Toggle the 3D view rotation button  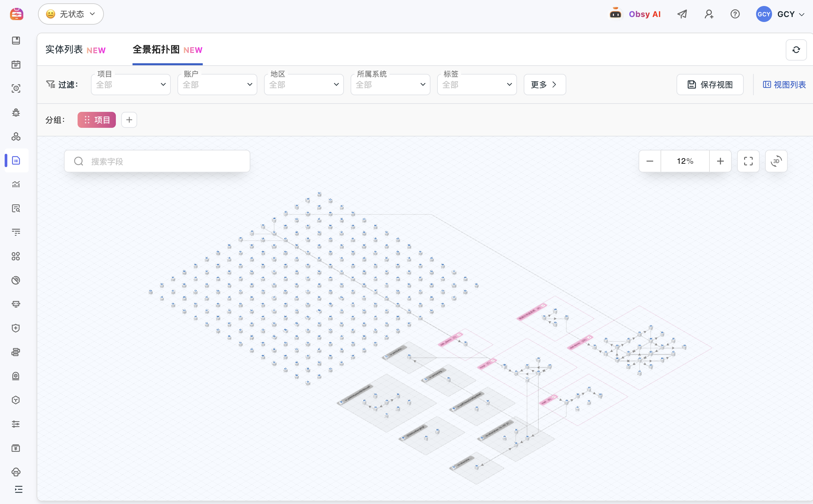click(x=776, y=161)
